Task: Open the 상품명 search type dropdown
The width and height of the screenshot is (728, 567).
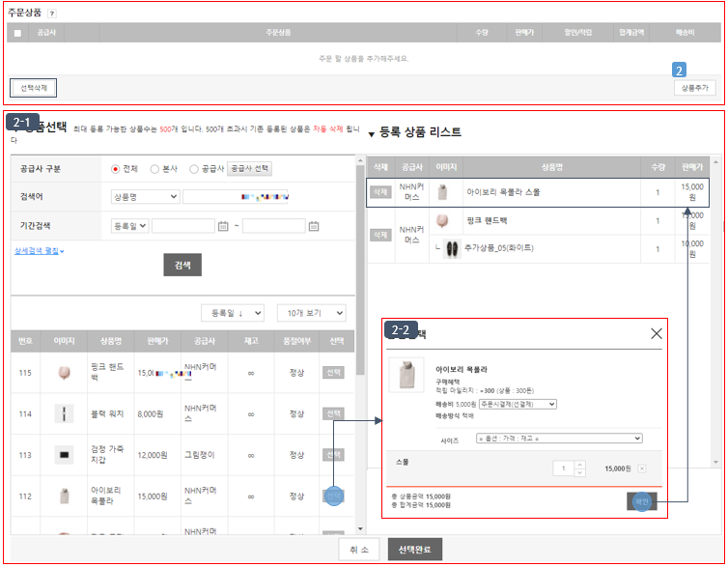Action: point(146,197)
